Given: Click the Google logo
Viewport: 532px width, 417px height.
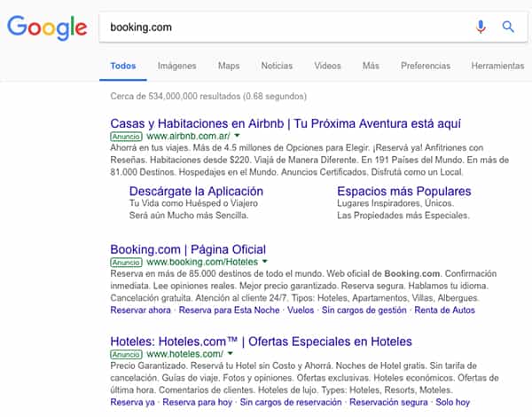Looking at the screenshot, I should click(47, 28).
